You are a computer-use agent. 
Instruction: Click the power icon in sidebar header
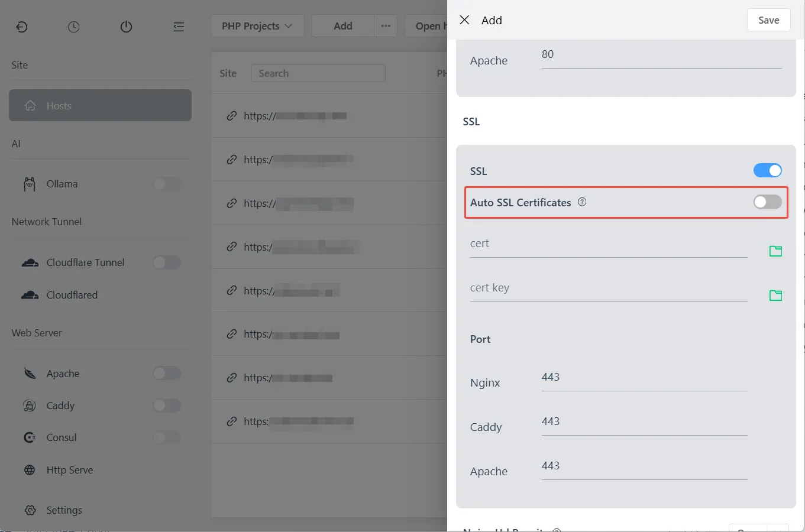[x=126, y=27]
